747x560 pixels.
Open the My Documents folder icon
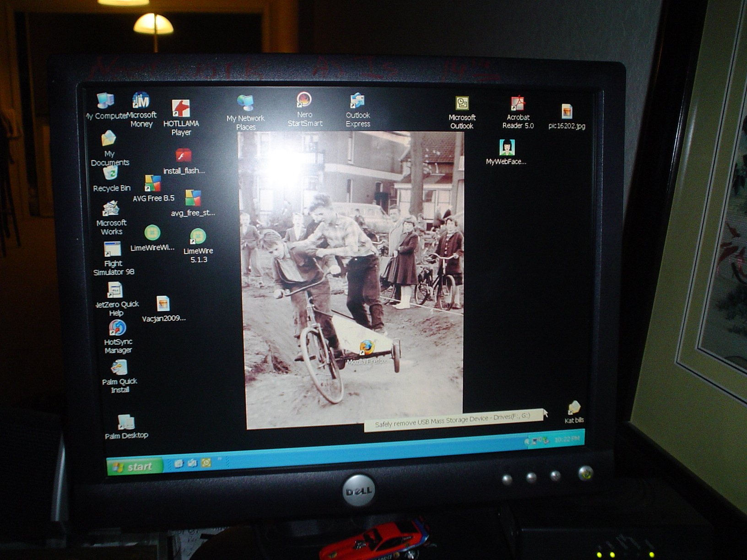[109, 148]
